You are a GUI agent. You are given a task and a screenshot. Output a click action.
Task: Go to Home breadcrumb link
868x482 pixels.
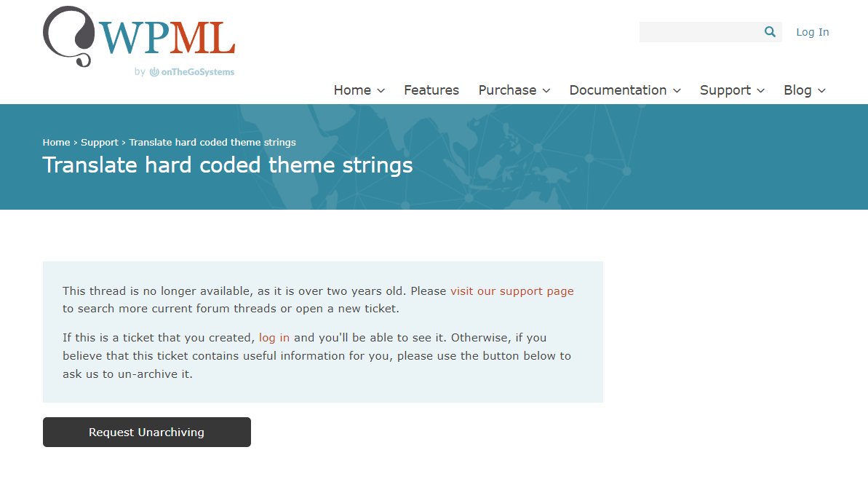(x=56, y=143)
